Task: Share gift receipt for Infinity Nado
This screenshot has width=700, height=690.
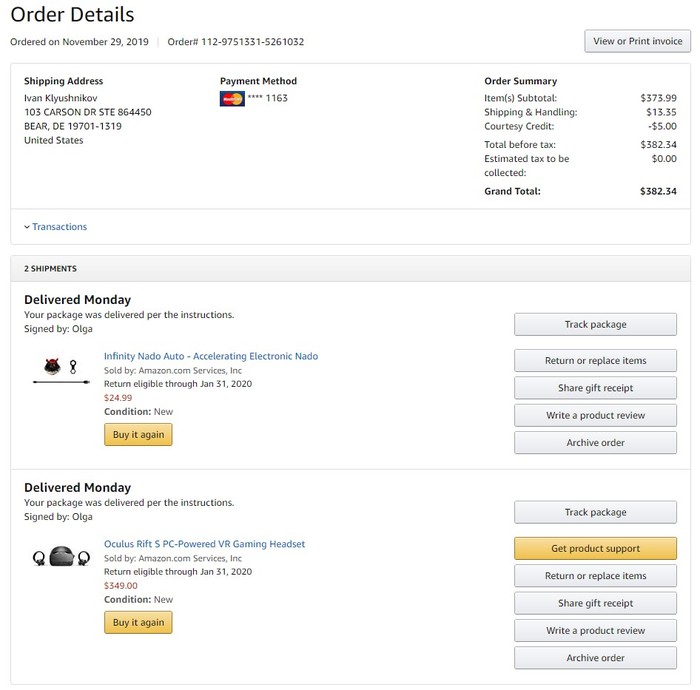Action: 595,388
